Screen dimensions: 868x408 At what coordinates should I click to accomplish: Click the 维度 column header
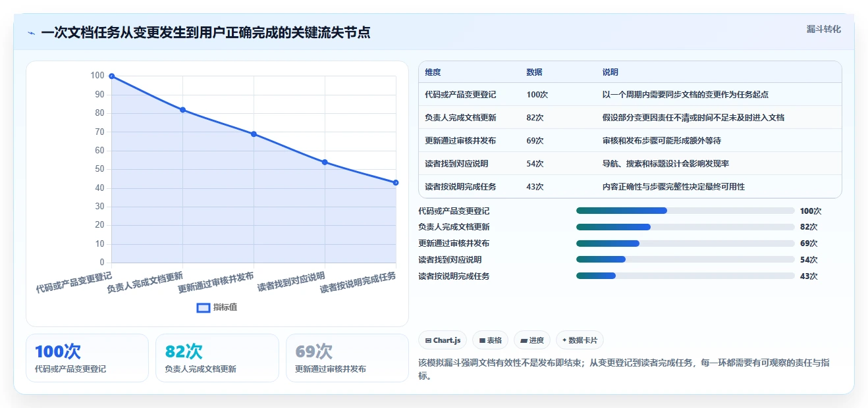(433, 72)
